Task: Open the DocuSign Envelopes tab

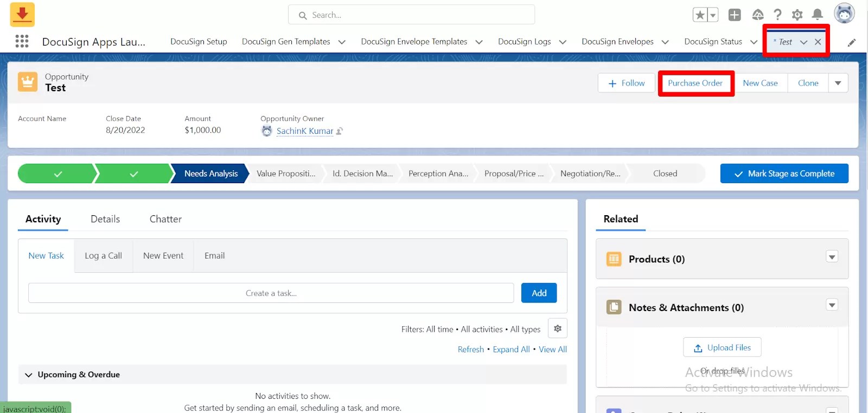Action: coord(617,41)
